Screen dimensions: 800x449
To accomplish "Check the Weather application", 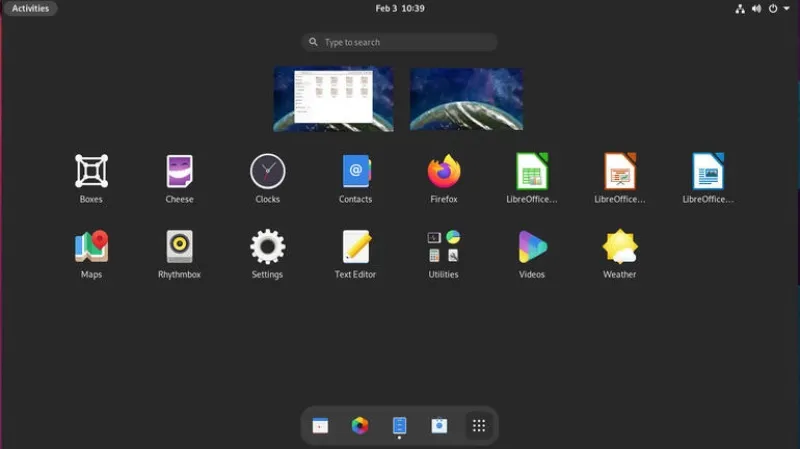I will pyautogui.click(x=620, y=247).
